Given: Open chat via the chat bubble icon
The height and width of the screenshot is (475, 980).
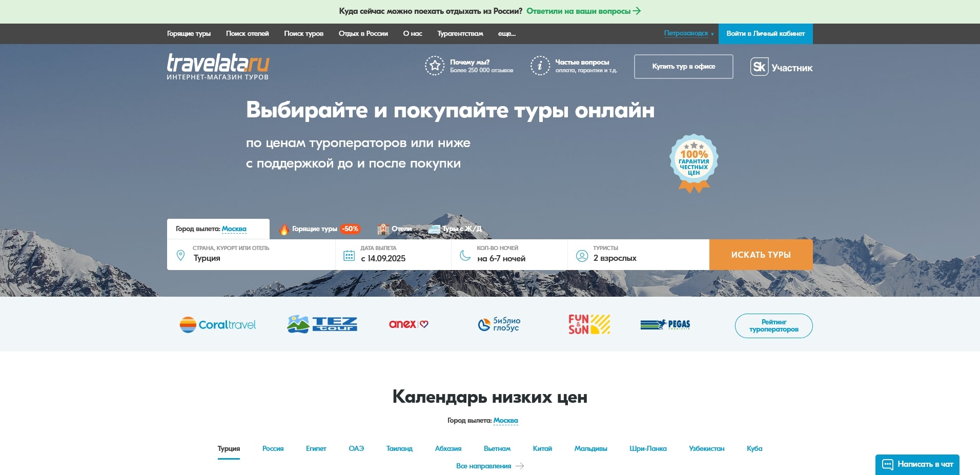Looking at the screenshot, I should 888,464.
